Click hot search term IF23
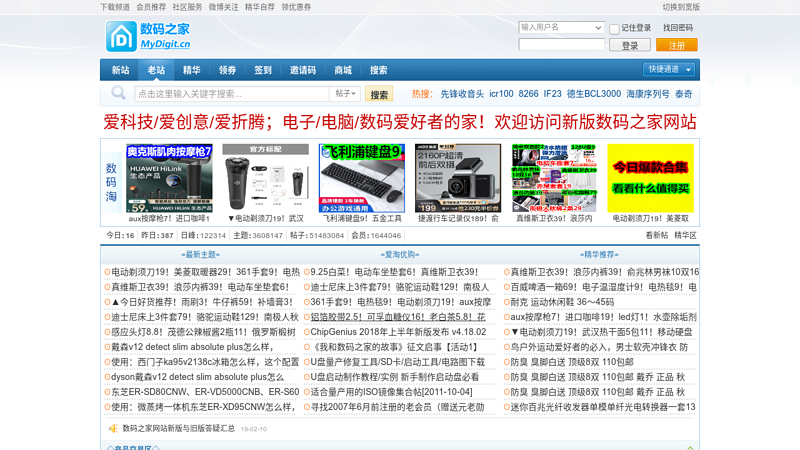 click(552, 94)
